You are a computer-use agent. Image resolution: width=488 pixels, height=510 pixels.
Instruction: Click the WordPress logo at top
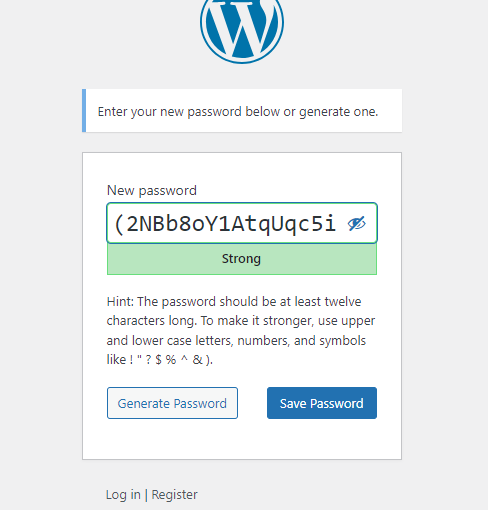[242, 28]
